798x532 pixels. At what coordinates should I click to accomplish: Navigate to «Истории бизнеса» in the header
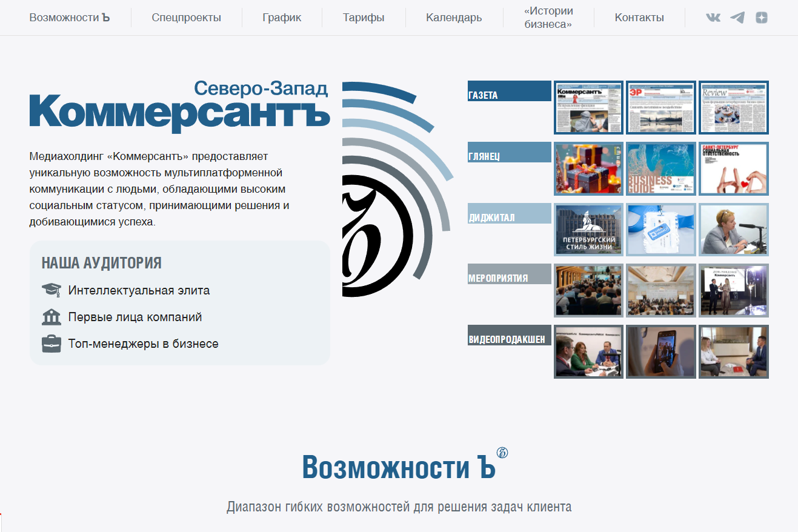coord(547,17)
